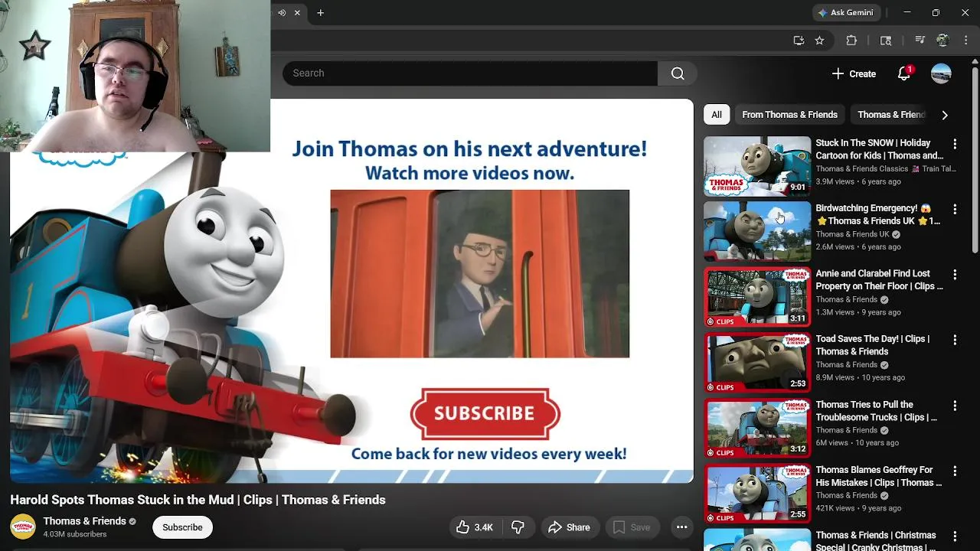Open options for Troublesome Trucks video
Screen dimensions: 980x551
tap(955, 405)
